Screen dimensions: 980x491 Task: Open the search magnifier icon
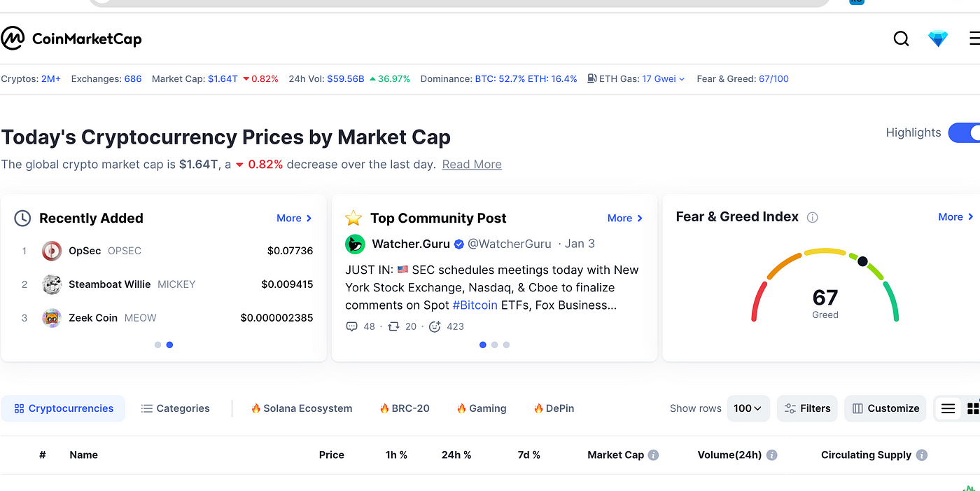(902, 39)
